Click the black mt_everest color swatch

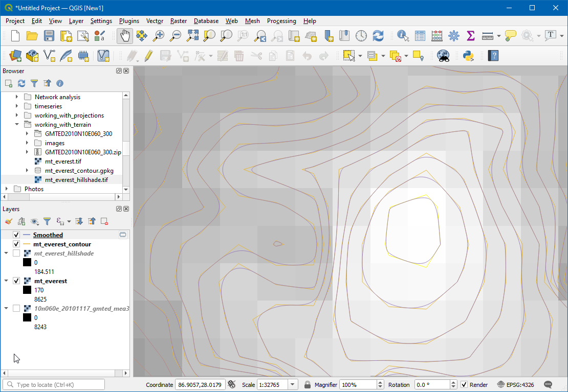click(28, 290)
